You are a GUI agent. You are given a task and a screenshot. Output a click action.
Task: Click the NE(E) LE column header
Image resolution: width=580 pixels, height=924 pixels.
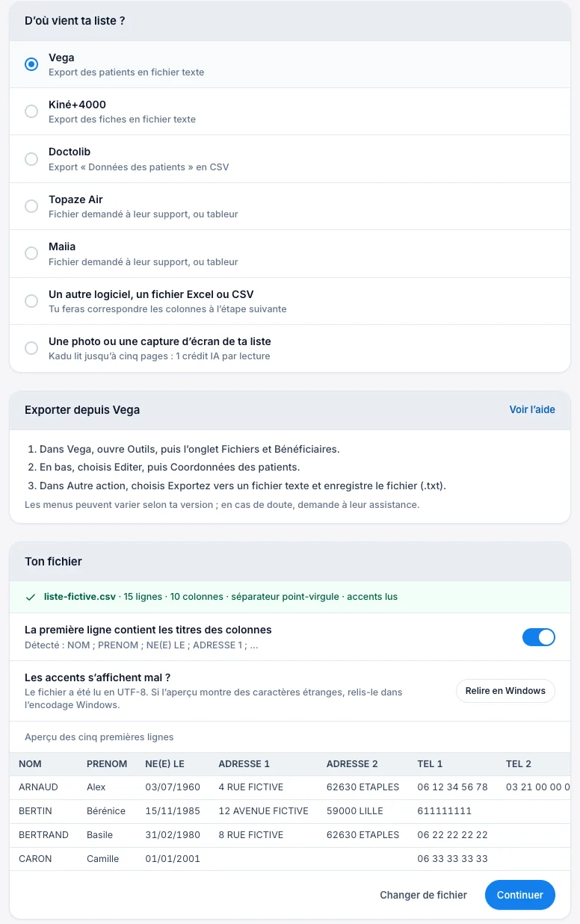164,764
